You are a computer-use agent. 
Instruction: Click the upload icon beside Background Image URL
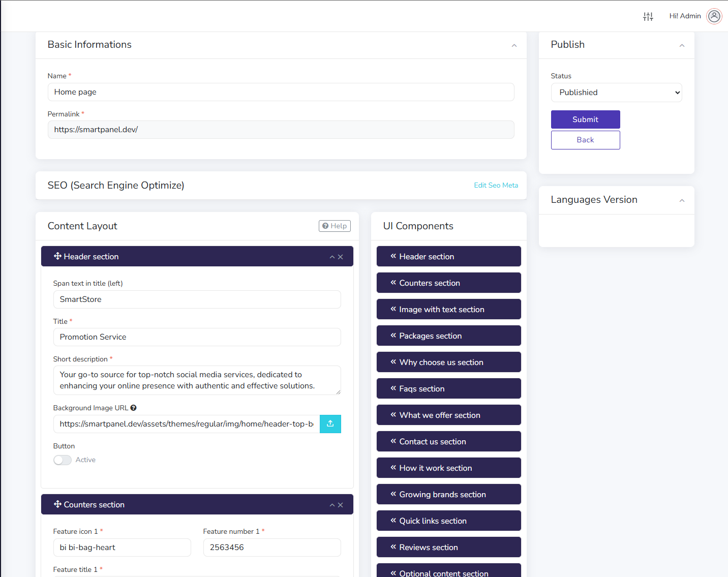(330, 423)
